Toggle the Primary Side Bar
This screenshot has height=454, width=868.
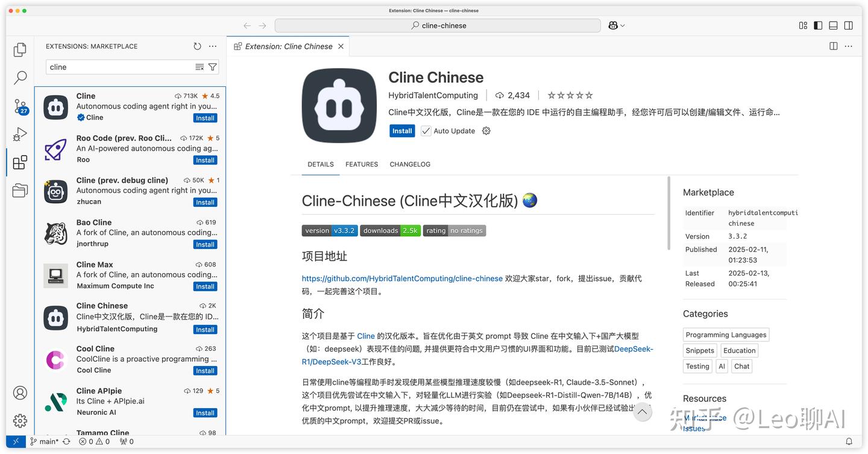pos(817,25)
